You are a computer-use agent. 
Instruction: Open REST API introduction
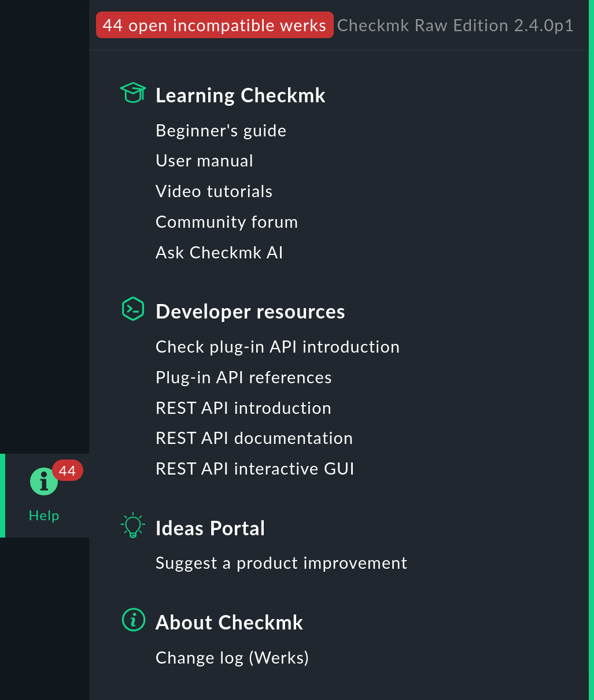tap(243, 408)
